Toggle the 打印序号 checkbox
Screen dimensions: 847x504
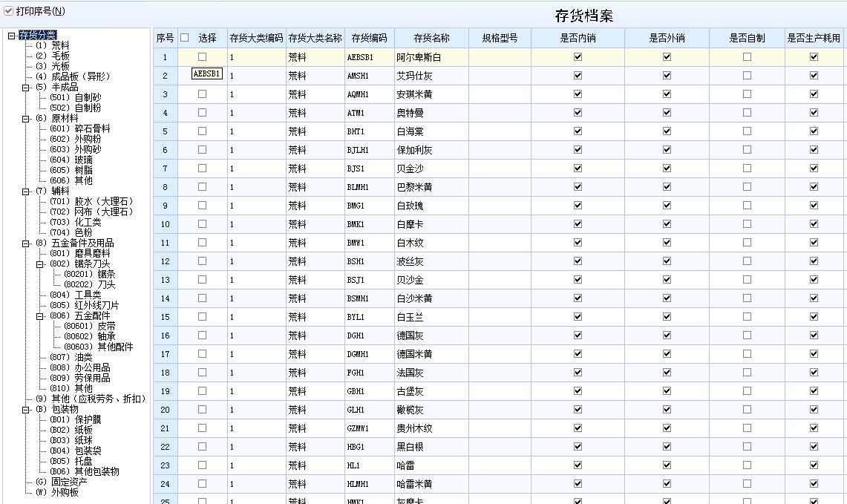(9, 11)
